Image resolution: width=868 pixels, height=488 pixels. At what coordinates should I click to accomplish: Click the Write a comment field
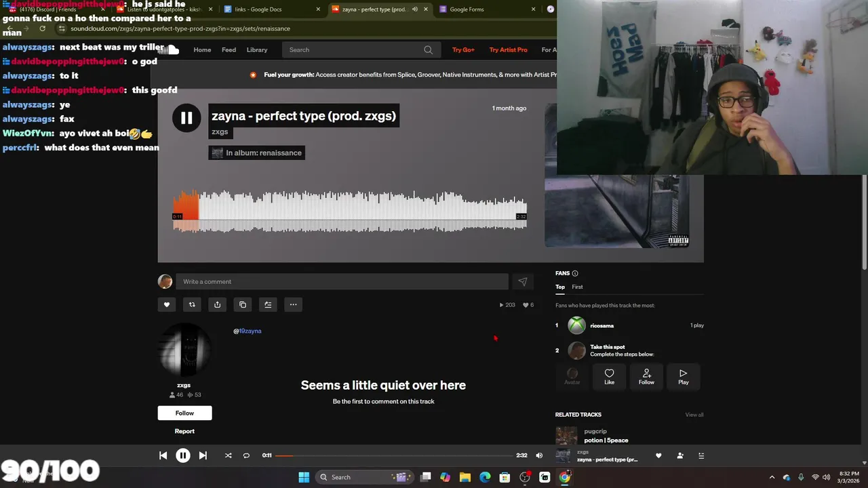pyautogui.click(x=342, y=281)
